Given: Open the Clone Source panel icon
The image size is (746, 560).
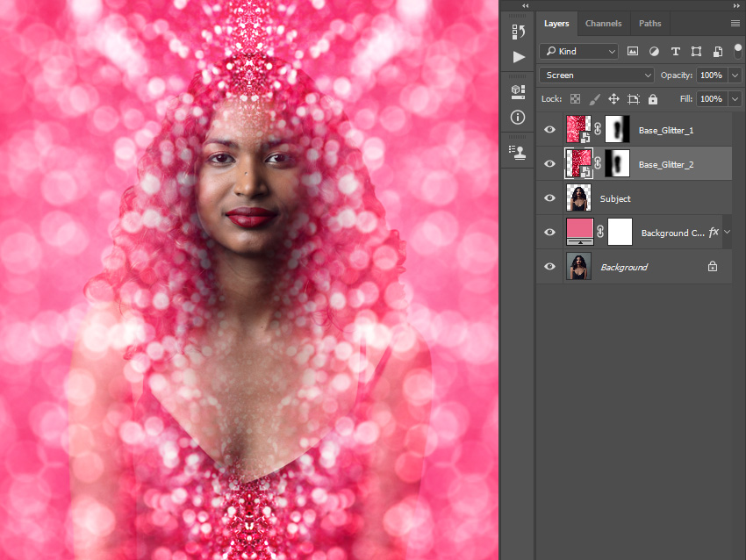Looking at the screenshot, I should [x=518, y=152].
